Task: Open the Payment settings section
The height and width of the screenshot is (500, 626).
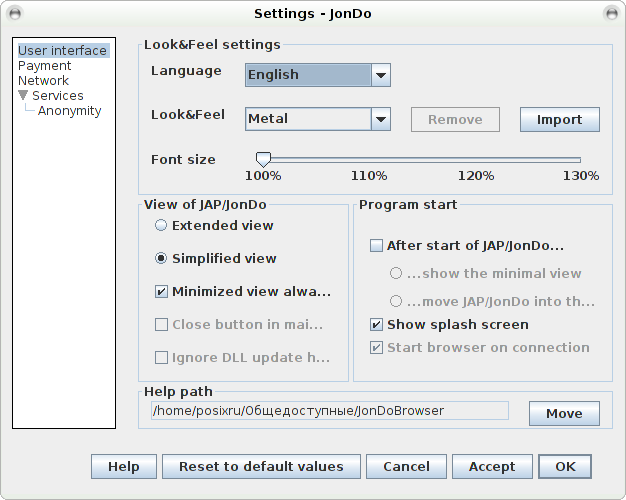Action: click(x=44, y=65)
